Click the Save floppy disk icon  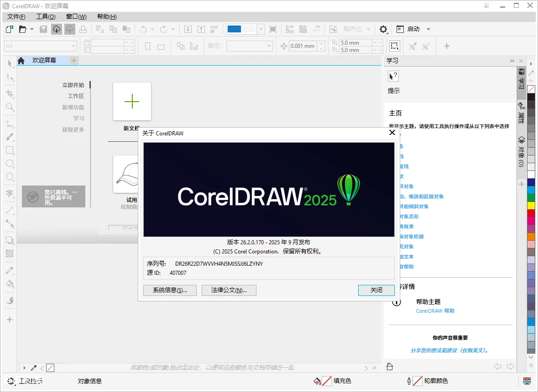tap(43, 29)
